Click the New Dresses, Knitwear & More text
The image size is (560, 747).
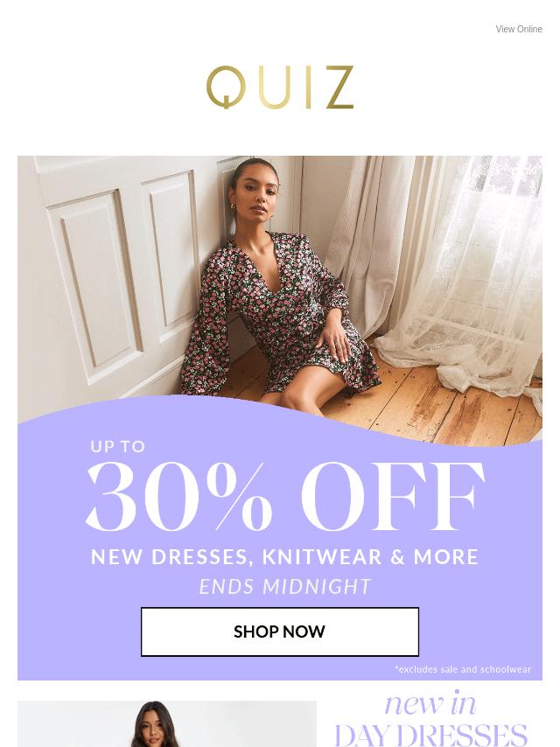pos(284,557)
